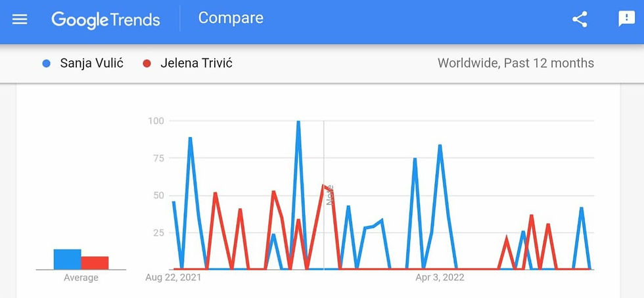Click the 75 y-axis label
The height and width of the screenshot is (298, 644).
click(x=158, y=158)
